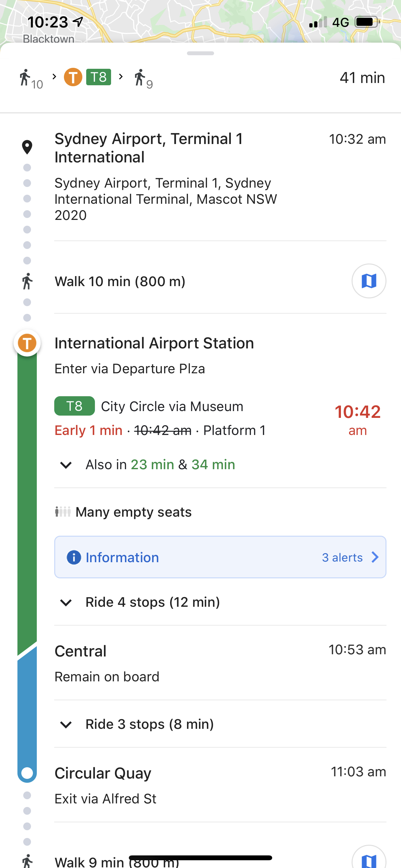Viewport: 401px width, 868px height.
Task: Tap the bottom sheet drag handle
Action: (200, 53)
